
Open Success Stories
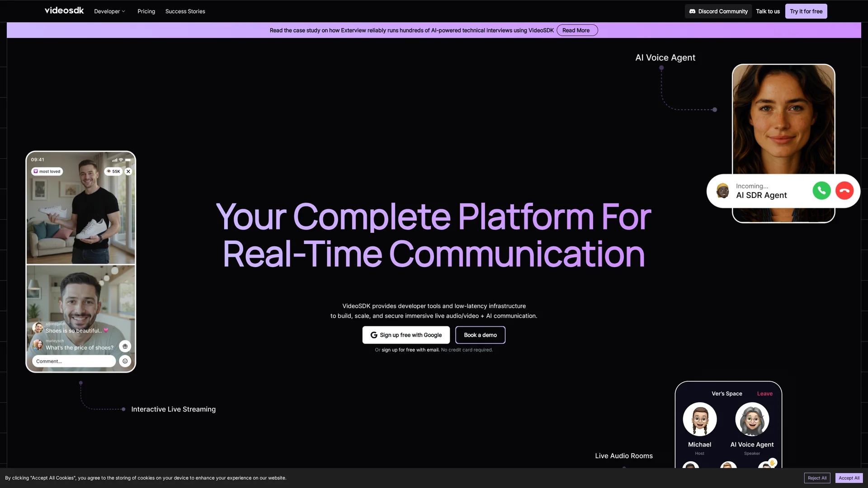tap(185, 11)
